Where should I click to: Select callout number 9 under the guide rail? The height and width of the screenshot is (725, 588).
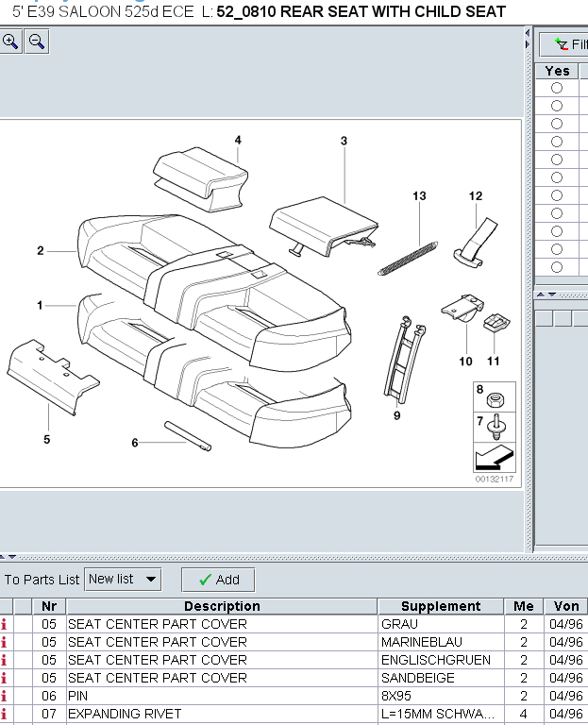(x=396, y=415)
